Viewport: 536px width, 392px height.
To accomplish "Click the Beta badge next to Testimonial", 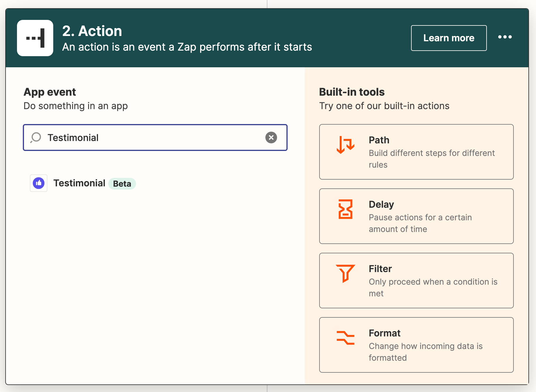I will point(122,184).
